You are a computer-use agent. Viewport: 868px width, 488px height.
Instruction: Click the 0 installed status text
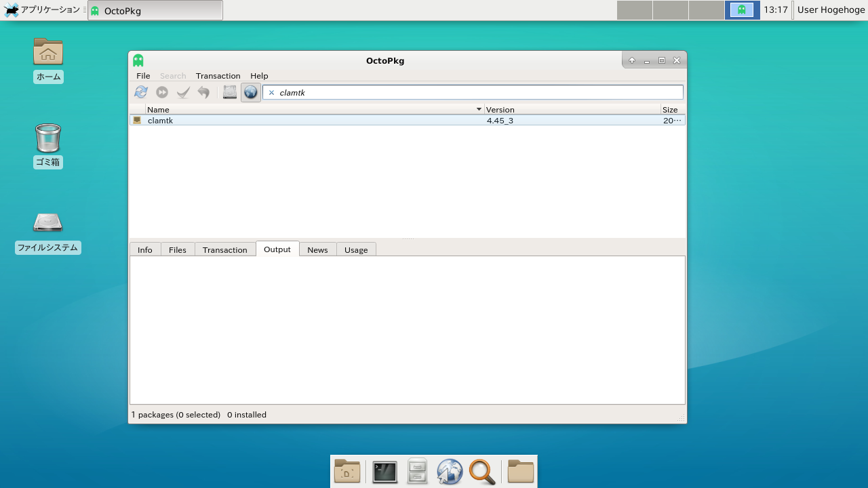(x=247, y=415)
